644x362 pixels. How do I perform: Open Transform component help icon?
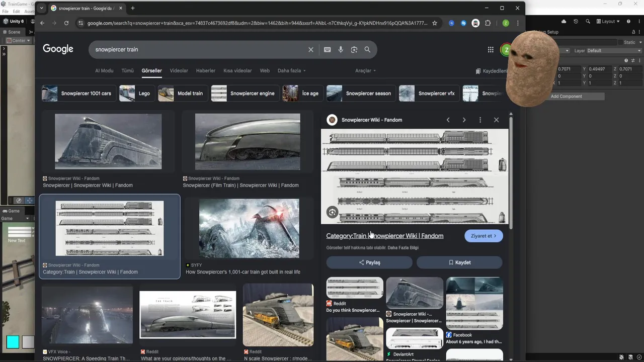(626, 60)
